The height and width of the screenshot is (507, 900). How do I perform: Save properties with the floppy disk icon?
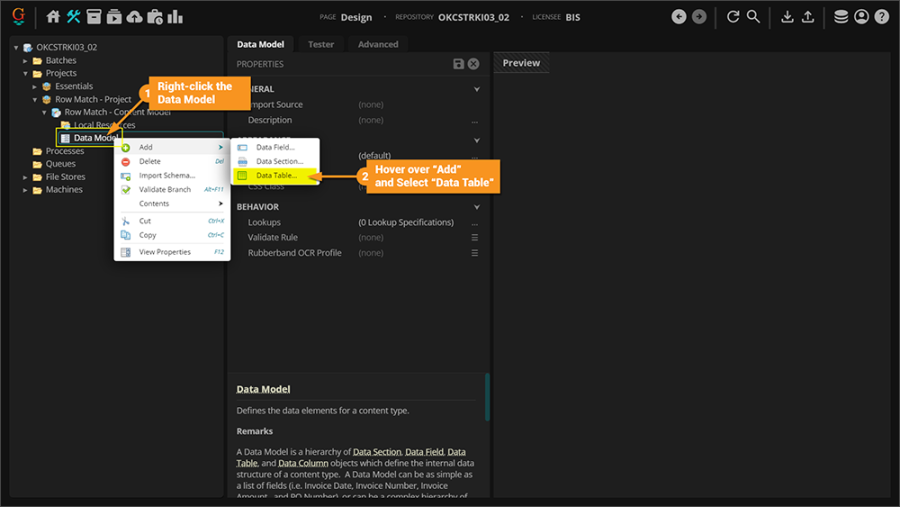pyautogui.click(x=458, y=64)
